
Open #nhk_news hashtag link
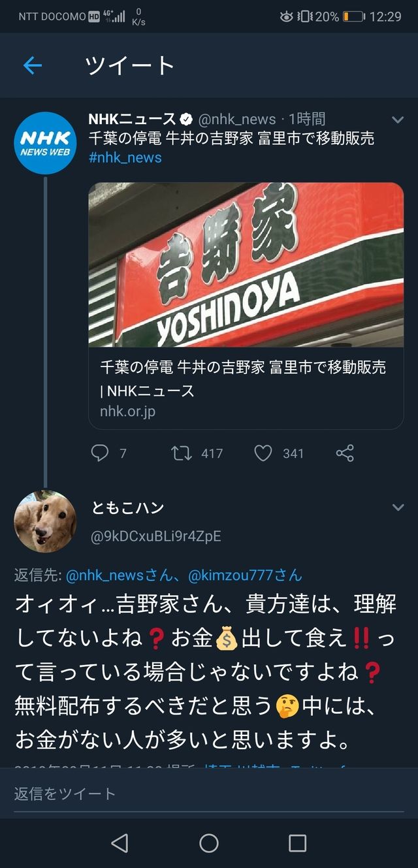coord(125,157)
